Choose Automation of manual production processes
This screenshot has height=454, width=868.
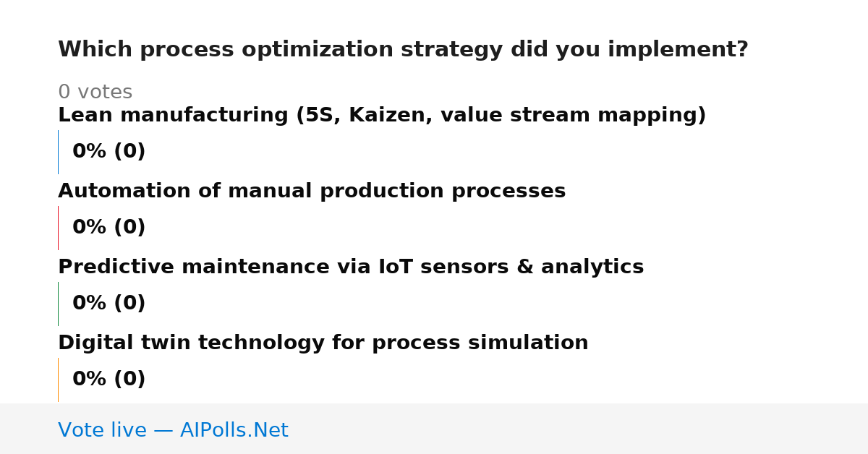[x=312, y=192]
